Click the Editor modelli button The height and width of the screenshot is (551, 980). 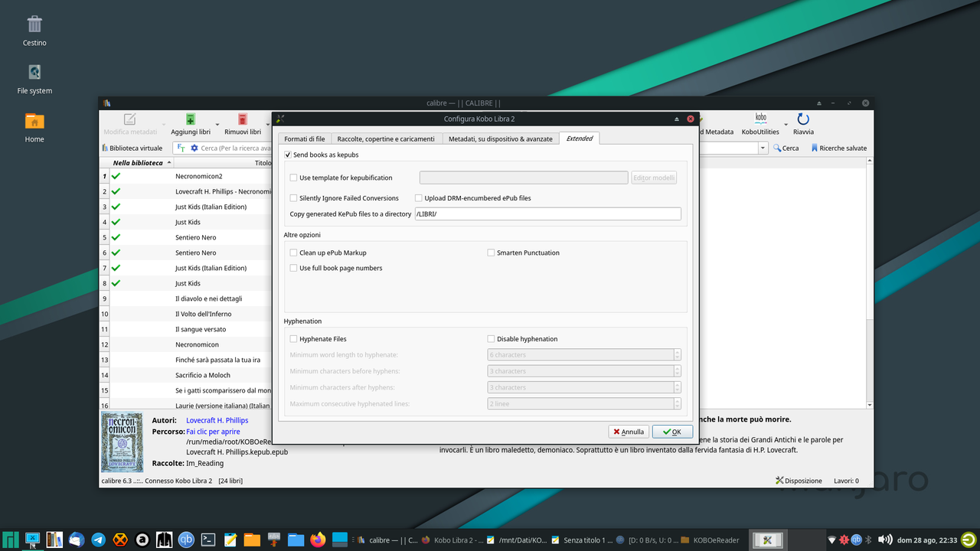coord(654,178)
